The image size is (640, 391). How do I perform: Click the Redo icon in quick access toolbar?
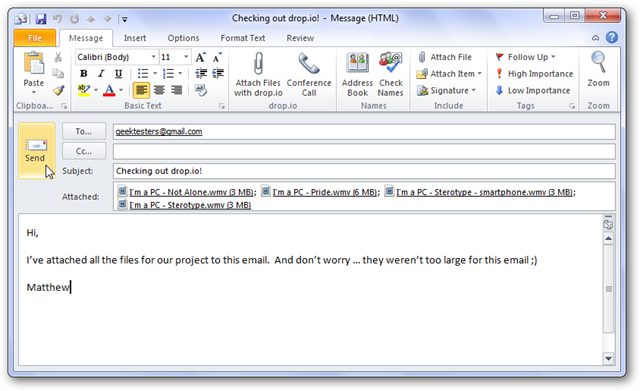[x=74, y=19]
